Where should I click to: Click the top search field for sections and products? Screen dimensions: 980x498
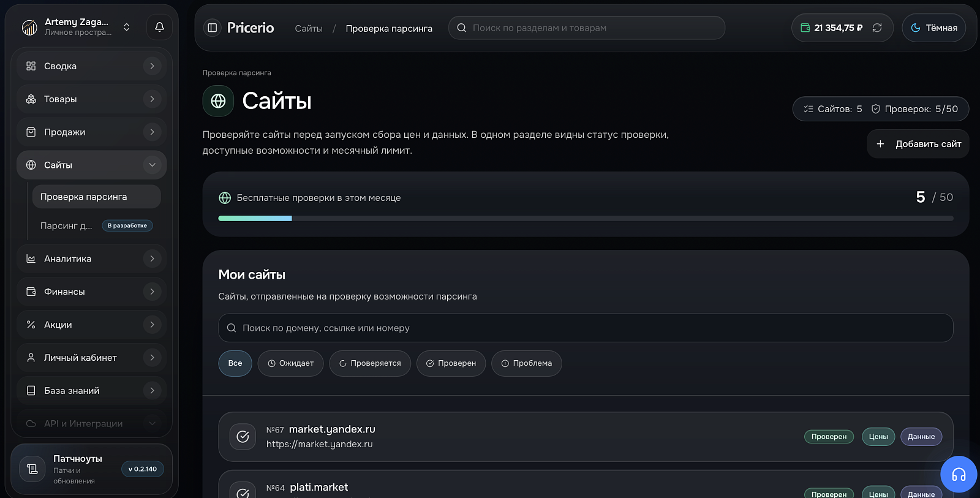(x=587, y=28)
